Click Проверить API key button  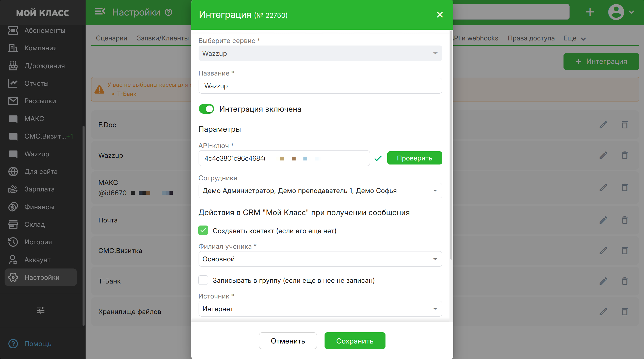click(x=414, y=158)
